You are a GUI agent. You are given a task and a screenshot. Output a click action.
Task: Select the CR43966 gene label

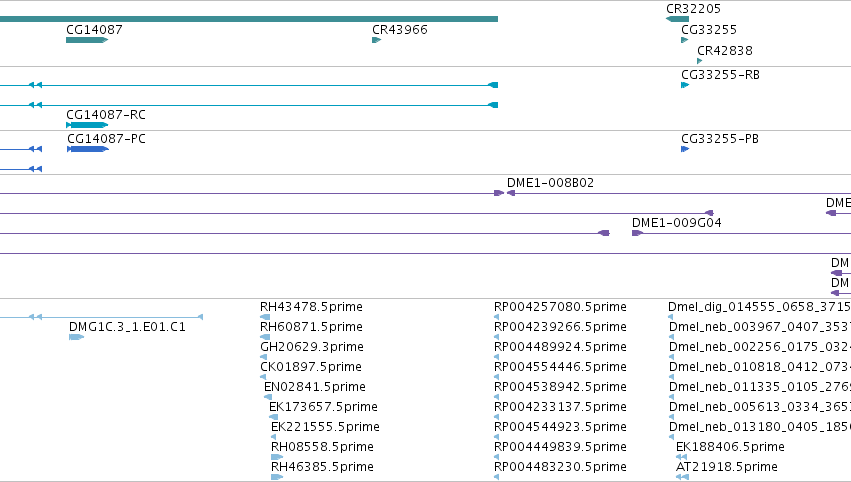tap(400, 29)
